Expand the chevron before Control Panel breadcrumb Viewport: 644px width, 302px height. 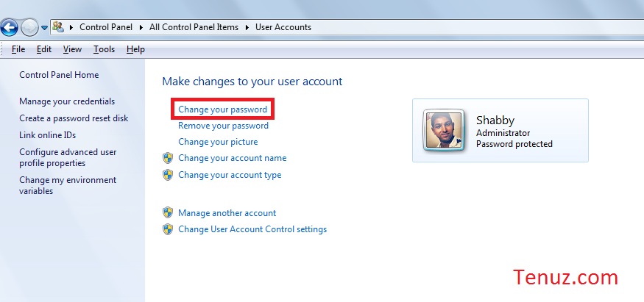tap(71, 27)
